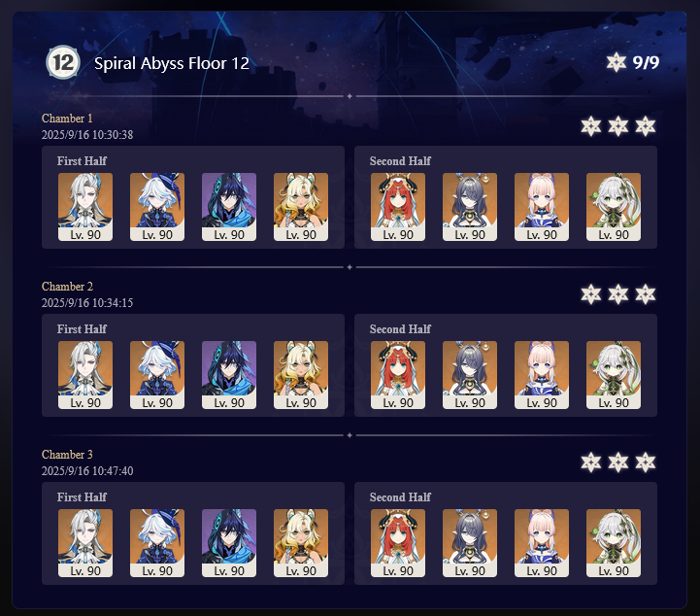The width and height of the screenshot is (700, 616).
Task: Select blue-hat character in Chamber 1 First Half
Action: tap(157, 207)
